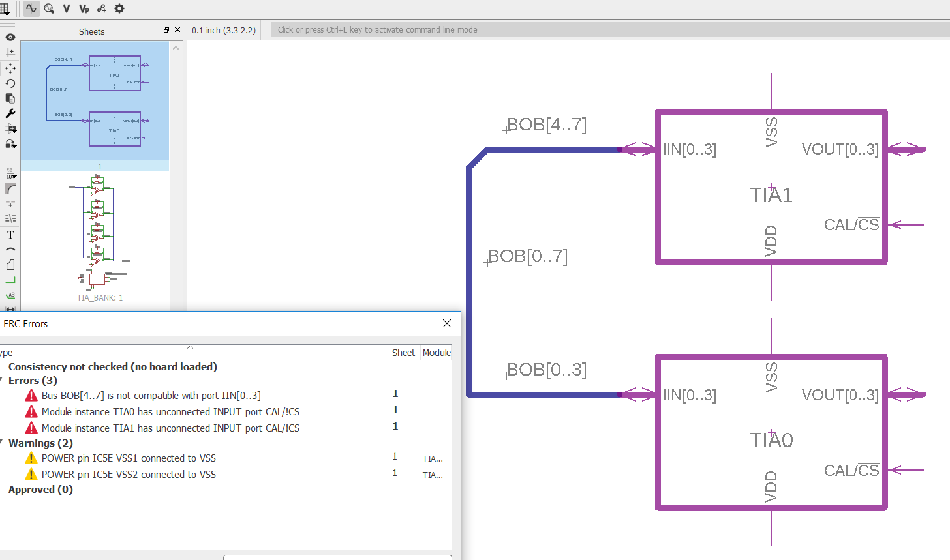950x560 pixels.
Task: Collapse the Warnings (2) section
Action: tap(3, 443)
